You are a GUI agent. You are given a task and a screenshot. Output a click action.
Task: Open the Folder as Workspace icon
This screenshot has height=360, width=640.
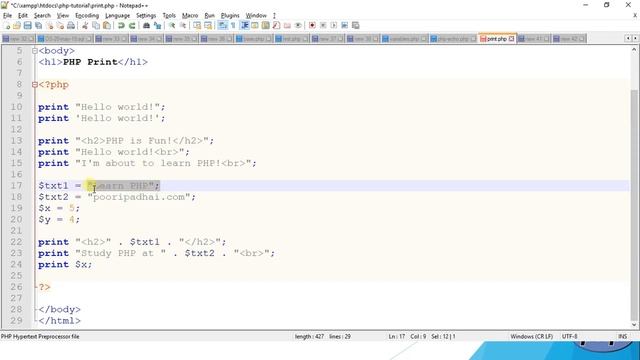coord(287,25)
